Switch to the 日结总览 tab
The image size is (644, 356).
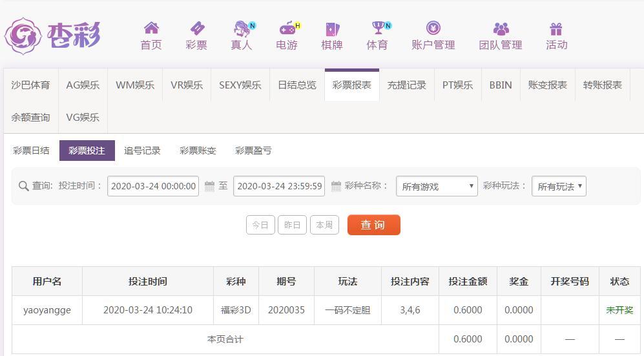(297, 85)
